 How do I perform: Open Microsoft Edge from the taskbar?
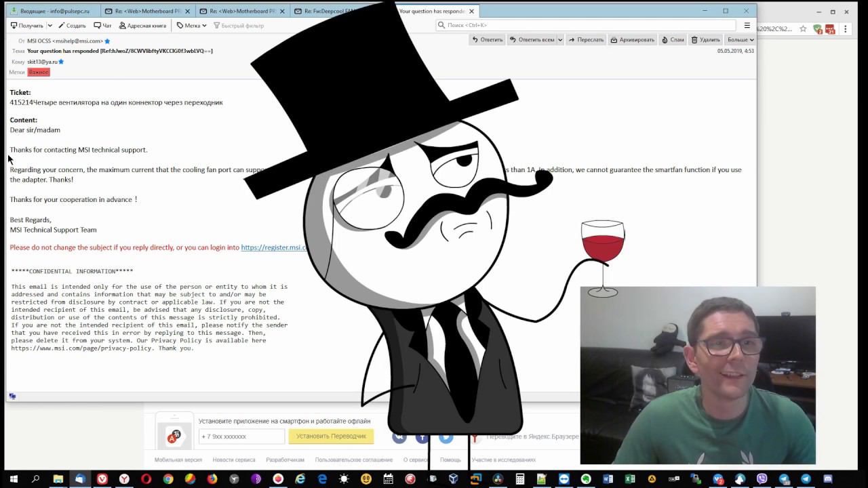pyautogui.click(x=322, y=479)
